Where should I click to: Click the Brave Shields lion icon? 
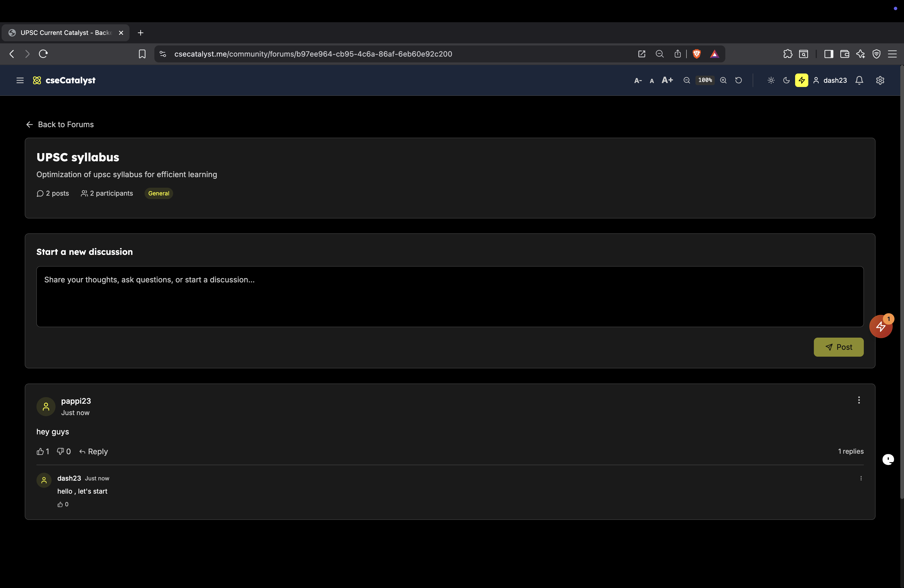coord(696,54)
